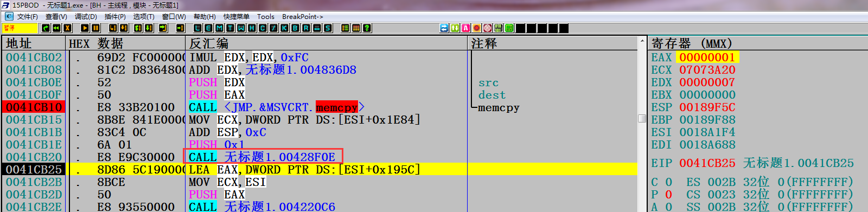Click the restart program toolbar icon
The height and width of the screenshot is (212, 868).
[x=46, y=28]
